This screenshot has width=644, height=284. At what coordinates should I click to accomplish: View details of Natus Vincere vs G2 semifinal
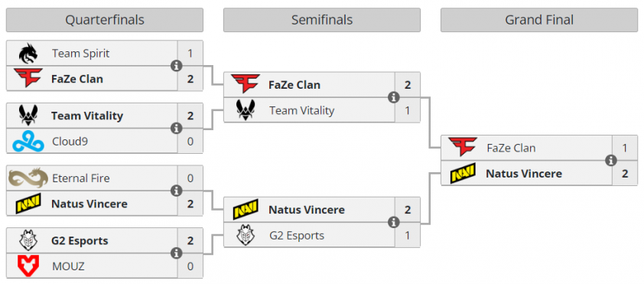tap(394, 222)
